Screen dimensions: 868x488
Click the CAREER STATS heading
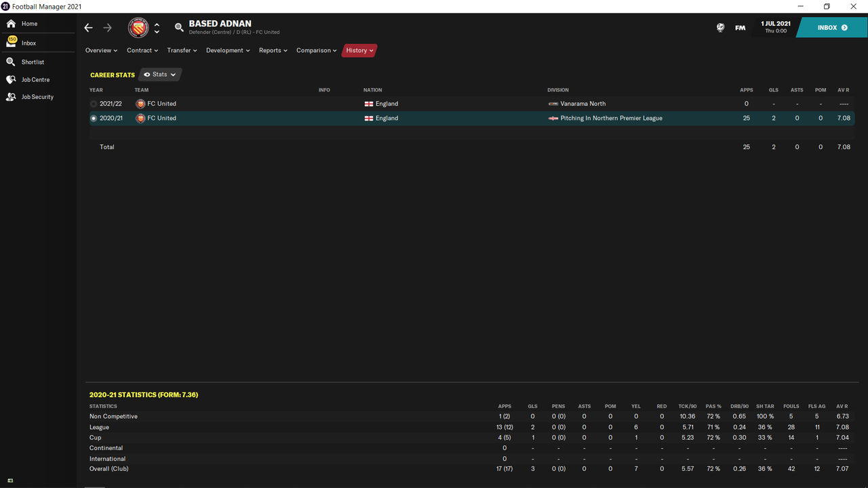click(x=113, y=75)
